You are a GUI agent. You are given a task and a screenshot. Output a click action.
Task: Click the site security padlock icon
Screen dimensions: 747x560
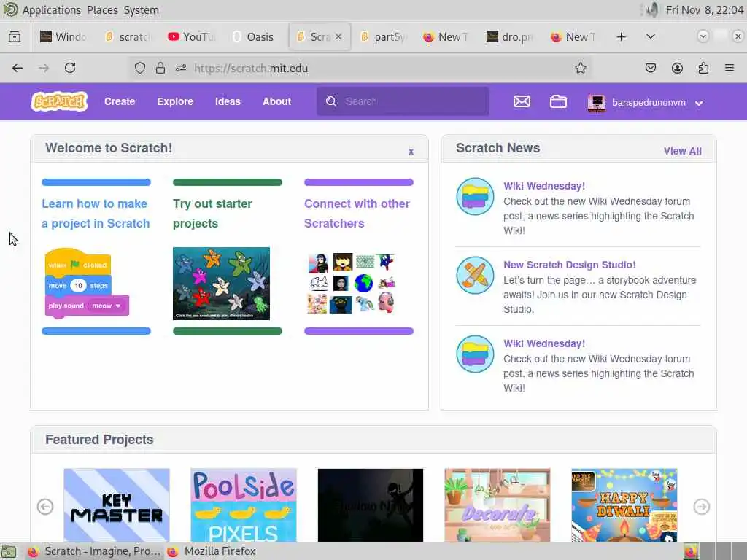click(x=160, y=68)
